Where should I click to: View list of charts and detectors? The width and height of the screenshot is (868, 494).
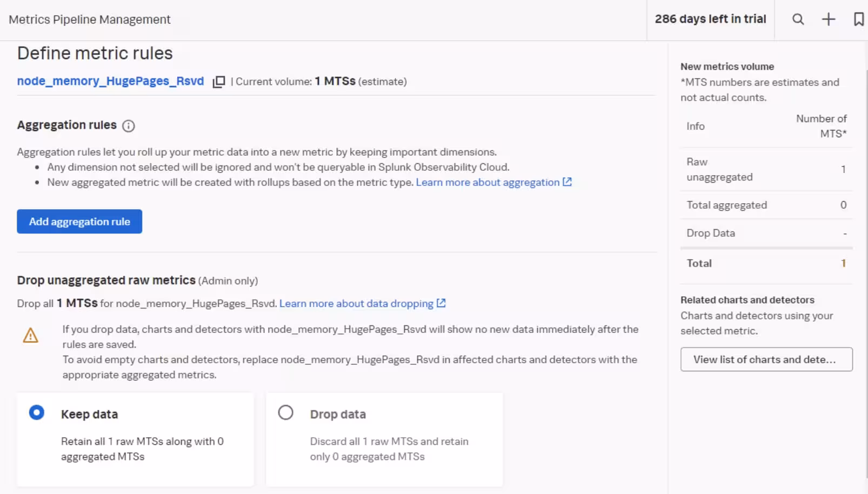(766, 359)
